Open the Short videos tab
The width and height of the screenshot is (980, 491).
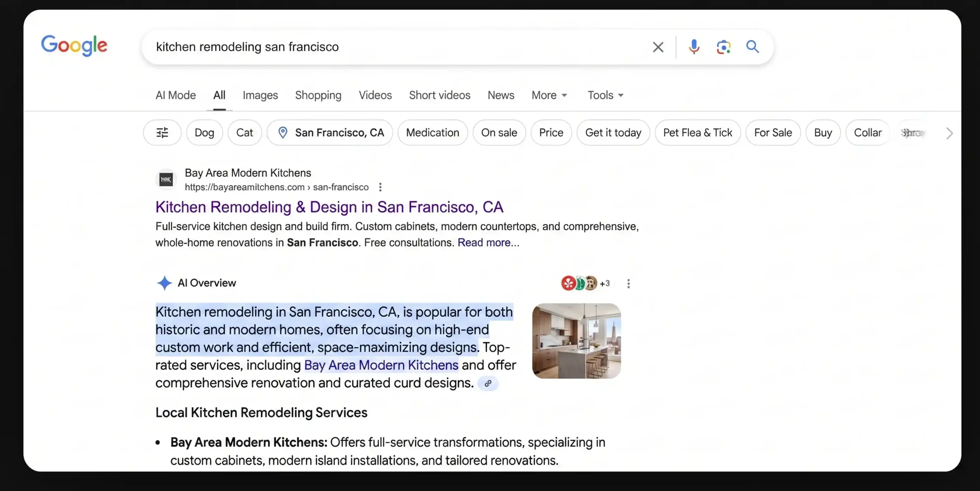pyautogui.click(x=439, y=95)
